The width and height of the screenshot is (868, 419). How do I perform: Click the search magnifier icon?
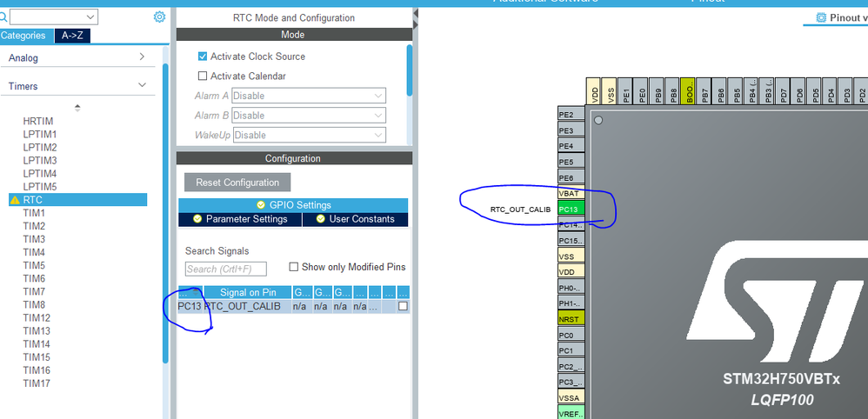(3, 17)
